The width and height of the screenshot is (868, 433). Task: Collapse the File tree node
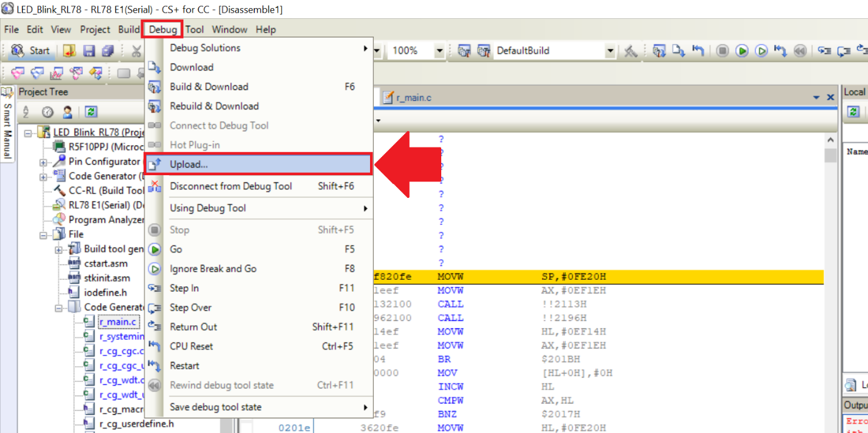43,234
